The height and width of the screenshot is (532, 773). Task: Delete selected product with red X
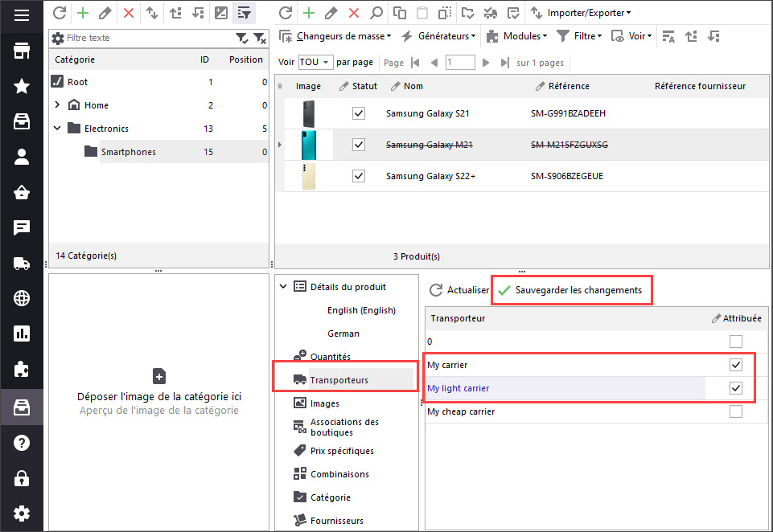354,13
